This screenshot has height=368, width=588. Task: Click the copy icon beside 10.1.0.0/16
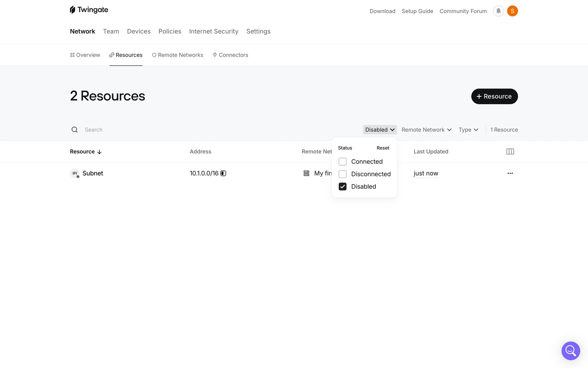pos(223,173)
